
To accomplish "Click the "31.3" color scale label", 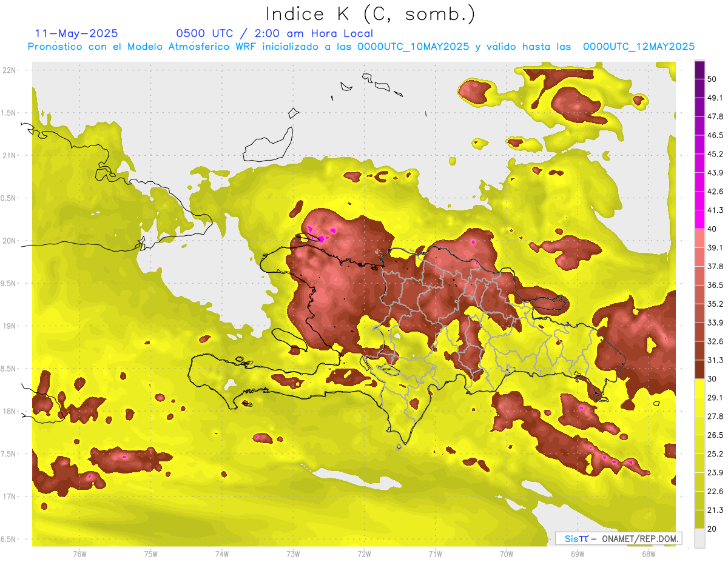I will pyautogui.click(x=715, y=360).
